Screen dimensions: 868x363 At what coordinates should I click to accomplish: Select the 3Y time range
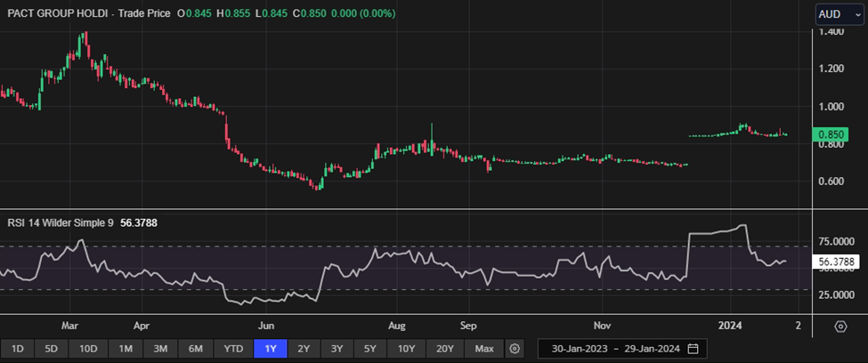(x=337, y=349)
